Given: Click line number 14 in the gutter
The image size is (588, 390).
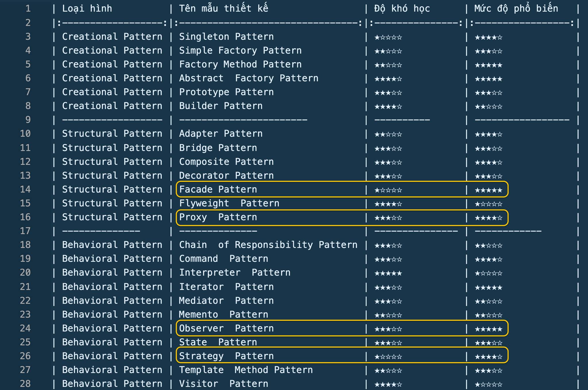Looking at the screenshot, I should [x=25, y=189].
